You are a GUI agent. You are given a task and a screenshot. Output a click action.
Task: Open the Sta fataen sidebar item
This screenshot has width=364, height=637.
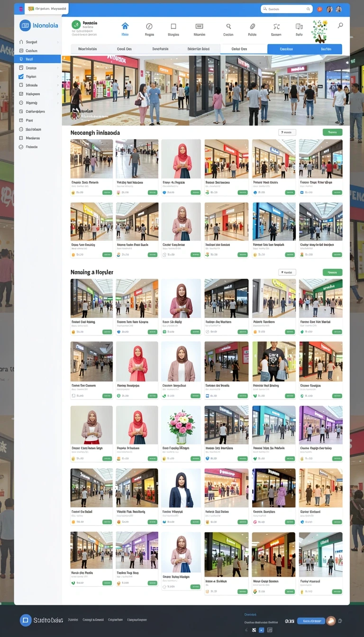coord(37,129)
